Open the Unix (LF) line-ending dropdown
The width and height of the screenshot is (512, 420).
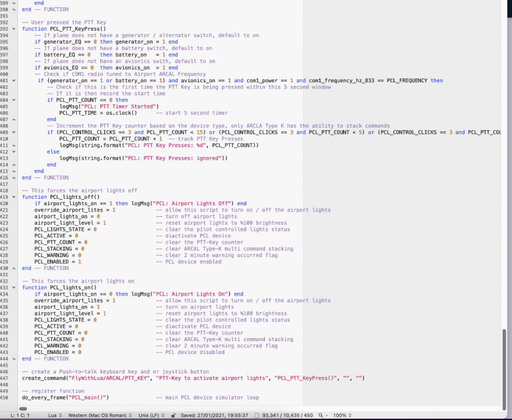coord(150,415)
